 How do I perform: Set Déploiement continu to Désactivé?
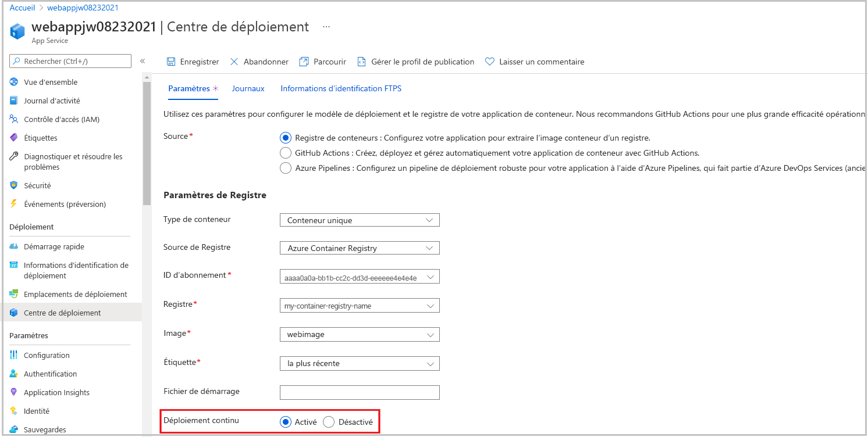[329, 422]
